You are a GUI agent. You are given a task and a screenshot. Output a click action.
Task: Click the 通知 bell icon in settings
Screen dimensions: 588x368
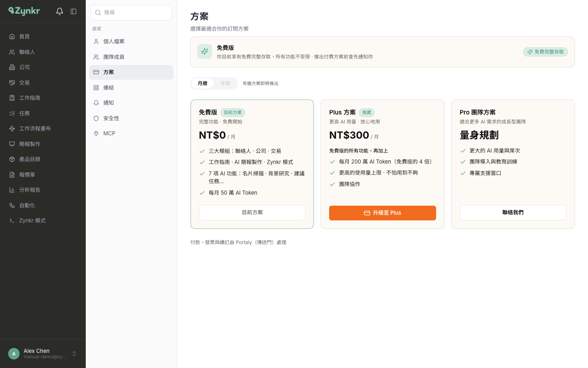tap(96, 103)
